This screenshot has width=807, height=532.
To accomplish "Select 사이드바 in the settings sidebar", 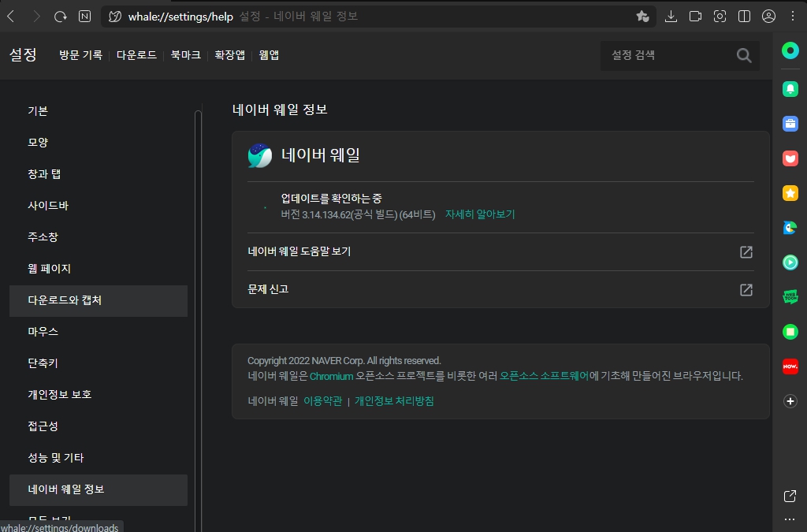I will pos(99,206).
